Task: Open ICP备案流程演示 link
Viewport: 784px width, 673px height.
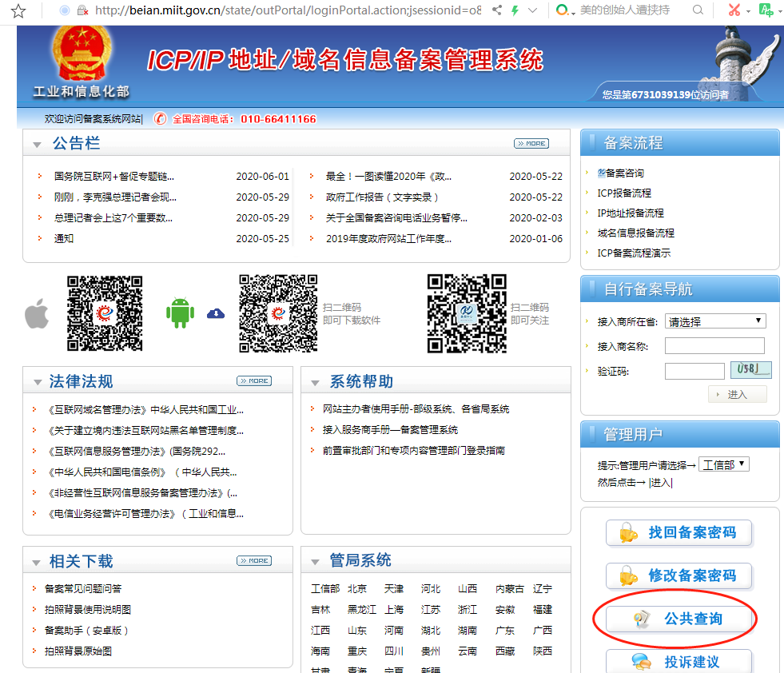Action: [634, 253]
